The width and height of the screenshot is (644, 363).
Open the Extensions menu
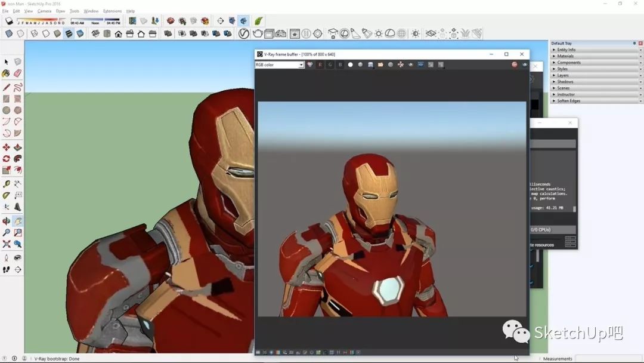coord(112,11)
